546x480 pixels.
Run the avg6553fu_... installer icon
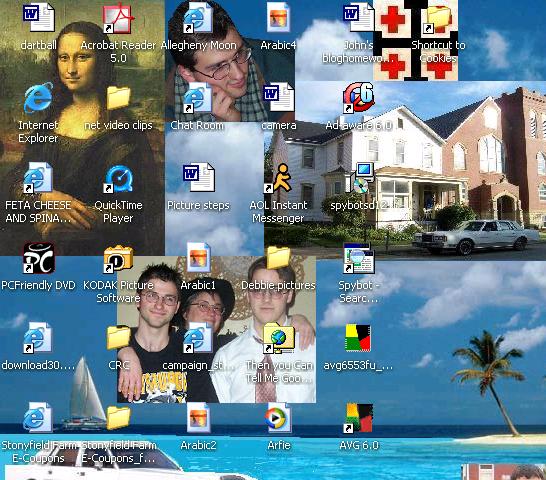(x=358, y=338)
